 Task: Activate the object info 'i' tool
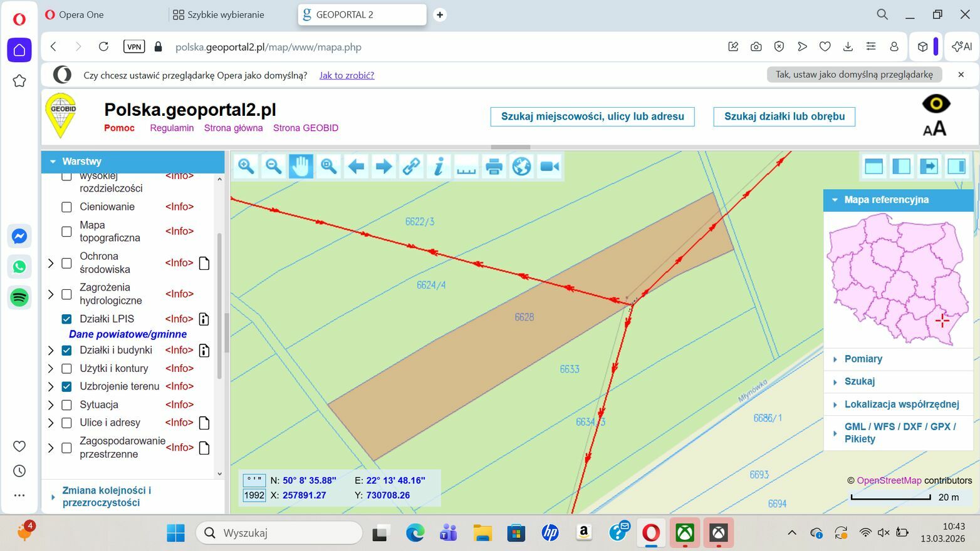[x=439, y=167]
